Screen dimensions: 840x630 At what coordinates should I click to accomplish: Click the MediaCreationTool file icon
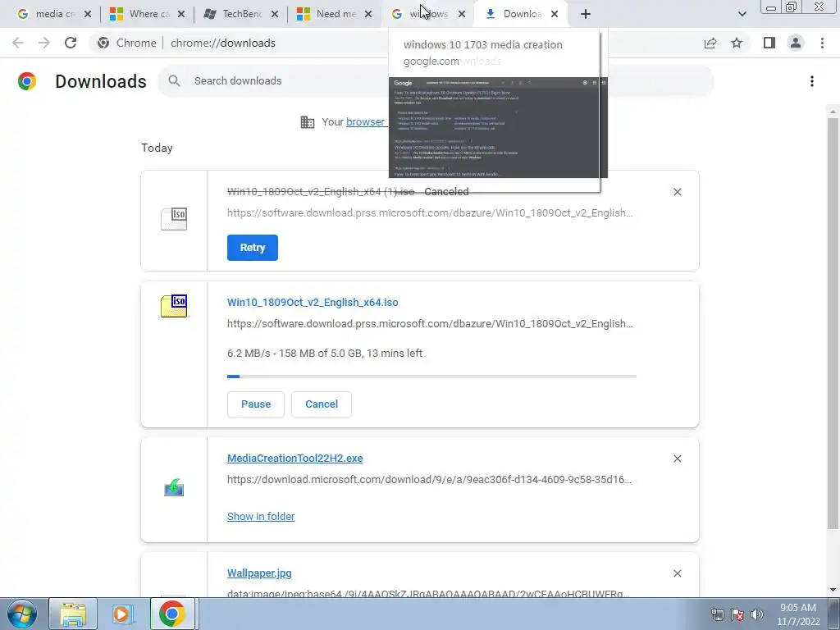coord(174,488)
